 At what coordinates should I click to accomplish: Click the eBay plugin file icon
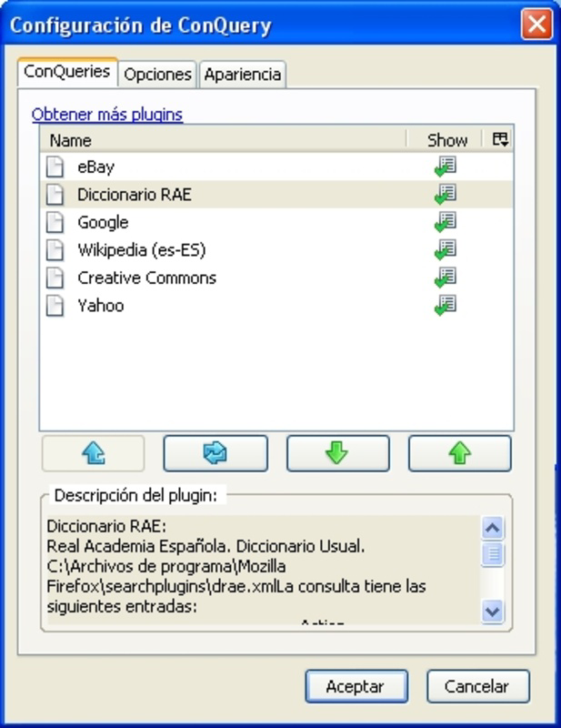coord(55,167)
